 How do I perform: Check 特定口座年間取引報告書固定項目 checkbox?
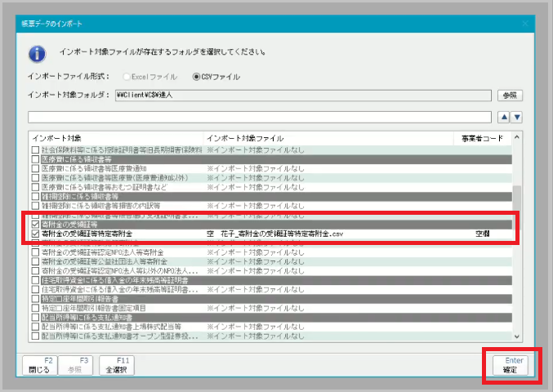[x=35, y=308]
